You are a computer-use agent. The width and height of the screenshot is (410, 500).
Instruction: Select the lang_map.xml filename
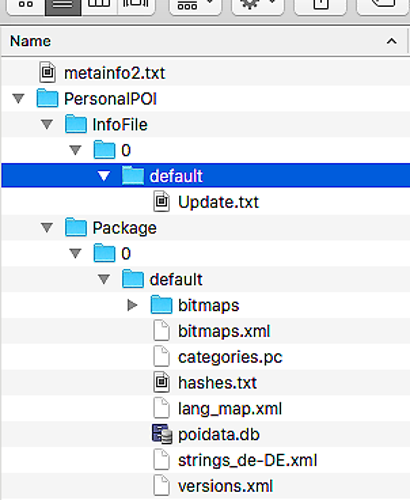(x=230, y=409)
